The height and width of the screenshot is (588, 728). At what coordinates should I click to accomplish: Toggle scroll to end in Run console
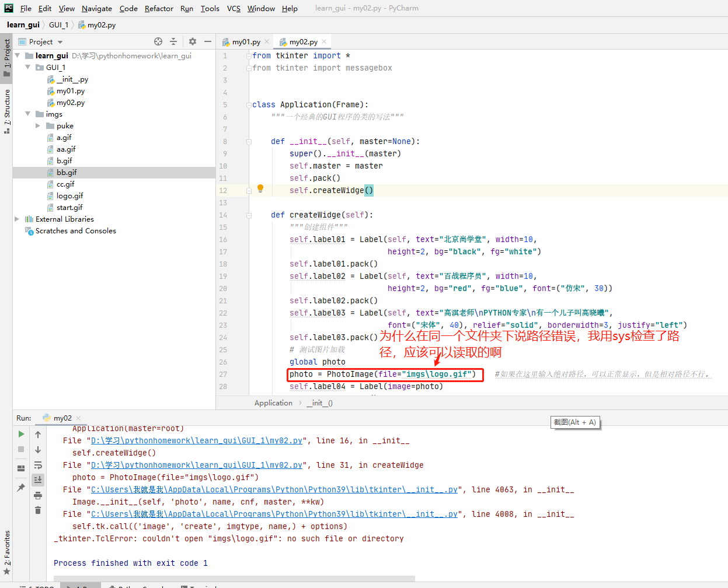[38, 480]
